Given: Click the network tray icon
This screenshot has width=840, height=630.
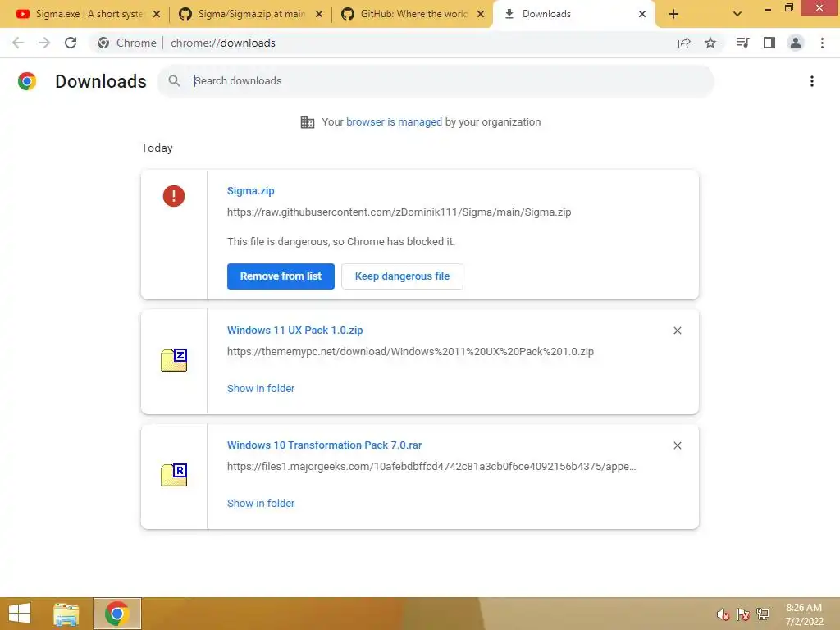Looking at the screenshot, I should (763, 614).
